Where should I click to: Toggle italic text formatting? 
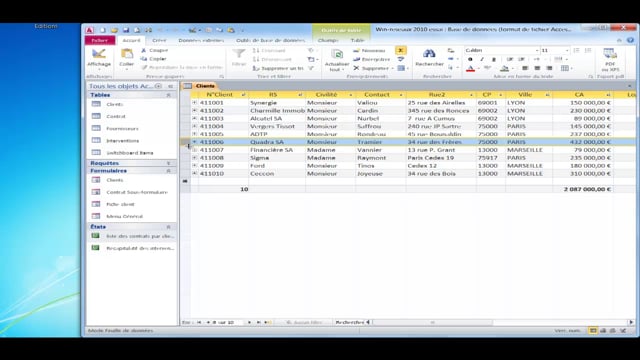point(482,60)
